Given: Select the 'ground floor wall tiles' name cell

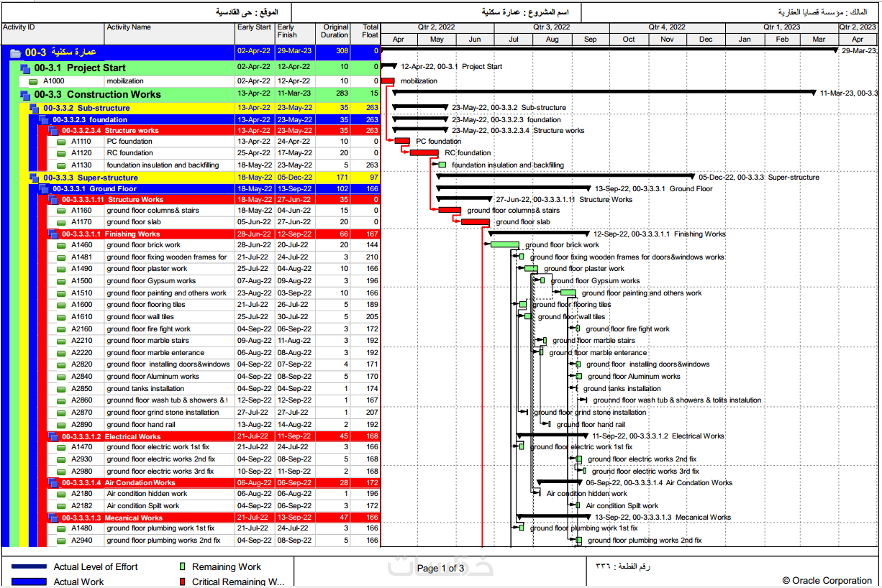Looking at the screenshot, I should [170, 317].
